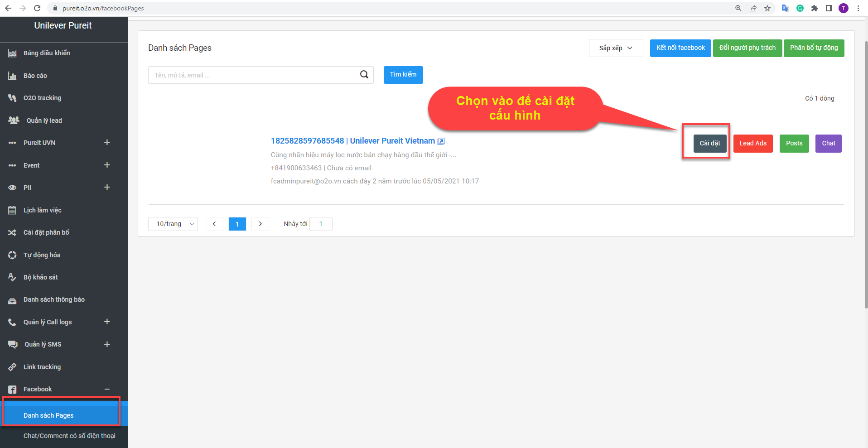
Task: Click the Link tracking chain icon
Action: tap(12, 367)
